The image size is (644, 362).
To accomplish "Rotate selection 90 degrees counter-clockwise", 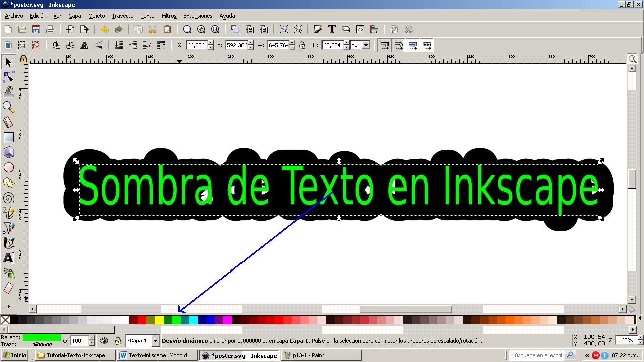I will (x=56, y=45).
